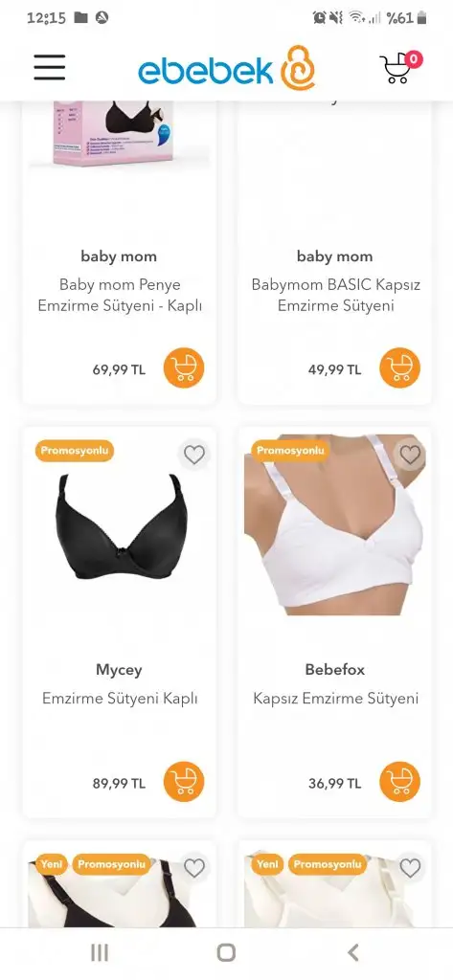
Task: Open Babymom BASIC Kapsız Emzirme Sütyeni title
Action: 335,296
